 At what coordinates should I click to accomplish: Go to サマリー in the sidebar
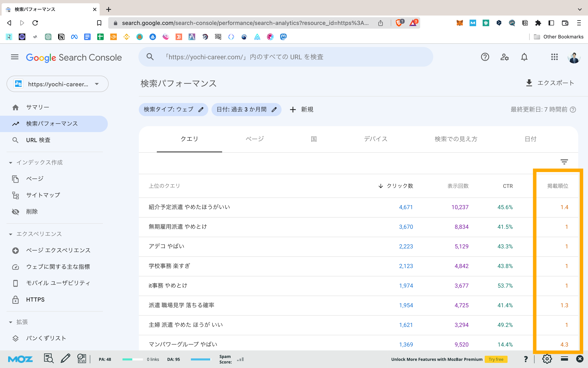[54, 107]
